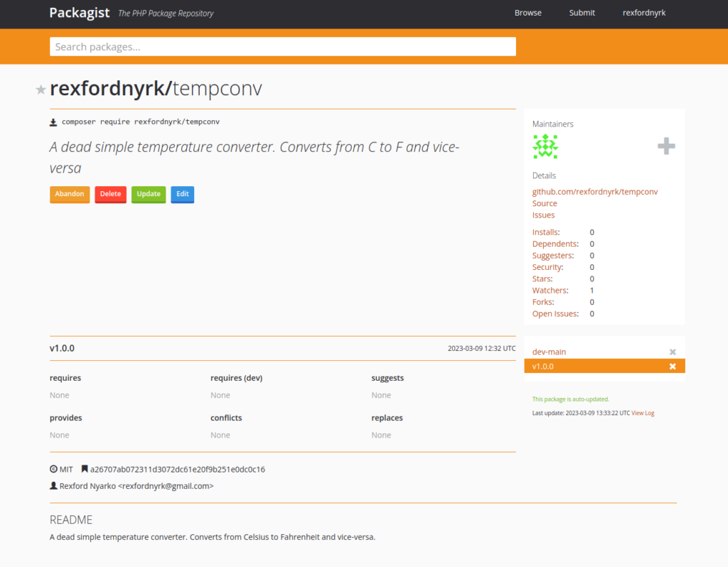
Task: Open the Stars link
Action: [x=542, y=279]
